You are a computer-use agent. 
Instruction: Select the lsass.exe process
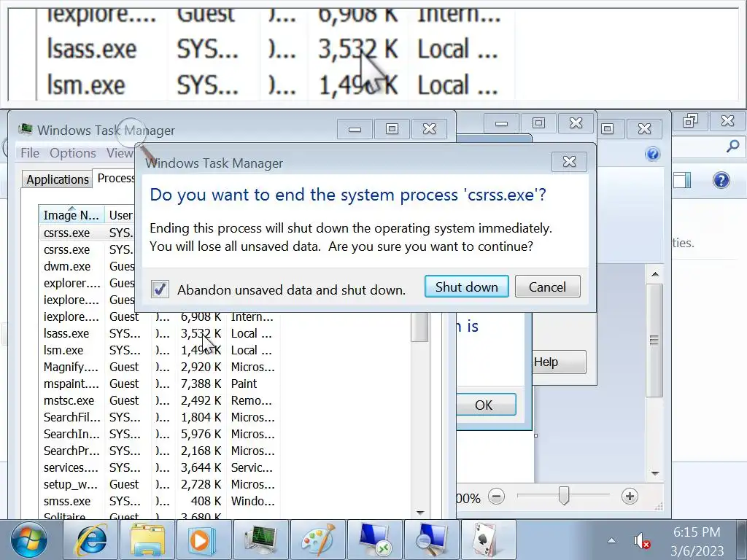pos(160,333)
